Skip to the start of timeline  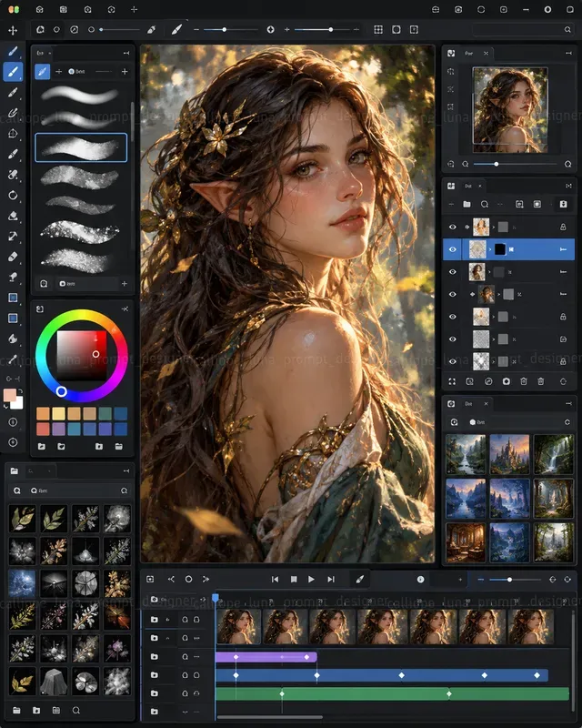coord(275,579)
